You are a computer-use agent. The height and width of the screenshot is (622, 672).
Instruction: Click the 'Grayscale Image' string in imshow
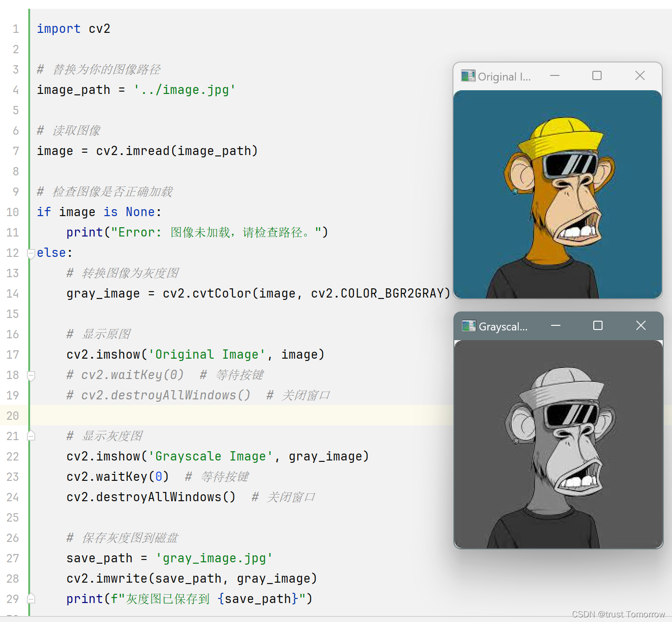click(210, 456)
